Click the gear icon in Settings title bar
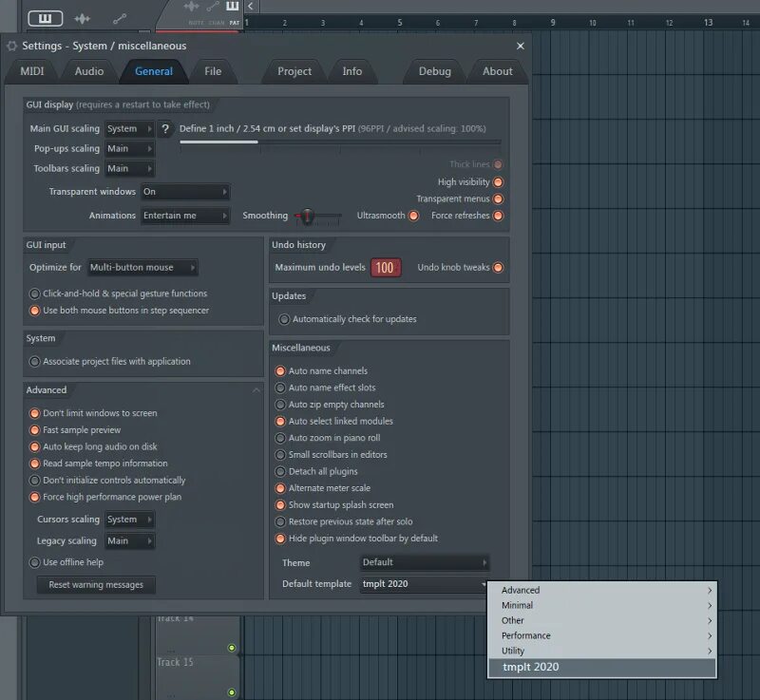The height and width of the screenshot is (700, 760). [x=12, y=46]
